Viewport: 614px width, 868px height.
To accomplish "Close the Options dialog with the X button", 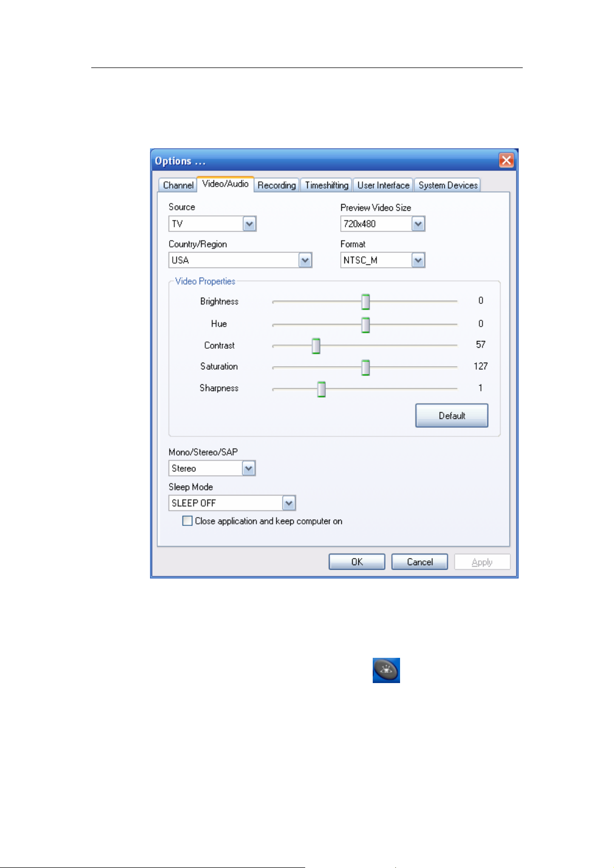I will click(x=506, y=160).
